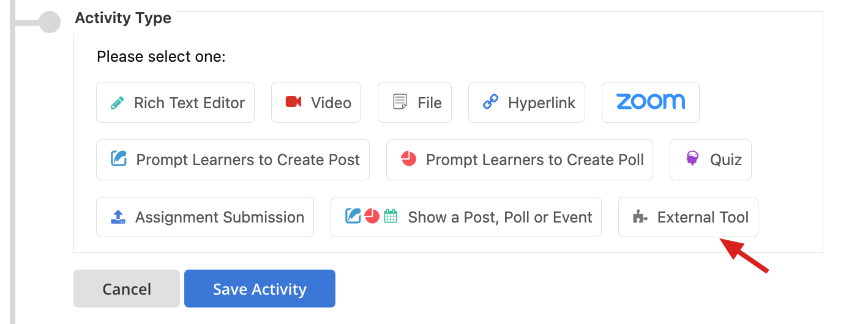
Task: Select the Zoom logo activity type
Action: (x=651, y=102)
